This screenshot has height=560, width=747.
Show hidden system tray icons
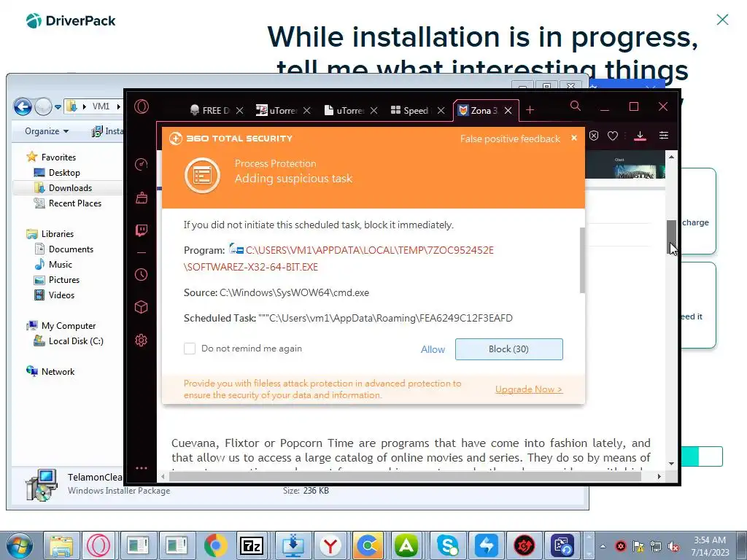pos(603,546)
